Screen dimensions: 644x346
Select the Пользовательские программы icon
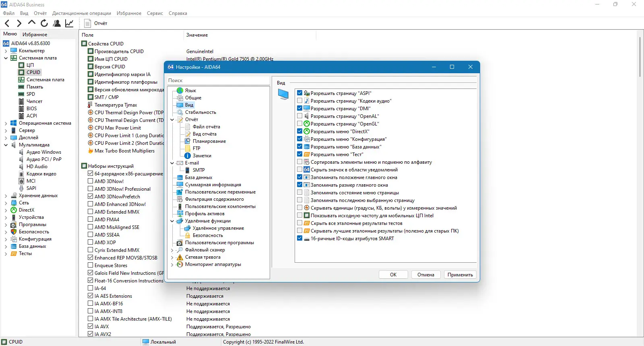[x=180, y=243]
